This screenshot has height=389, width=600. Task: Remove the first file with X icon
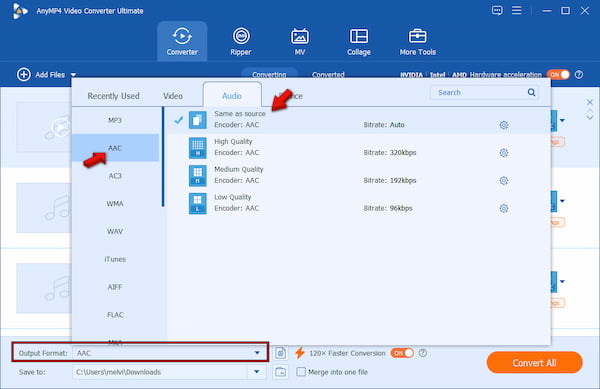(590, 102)
